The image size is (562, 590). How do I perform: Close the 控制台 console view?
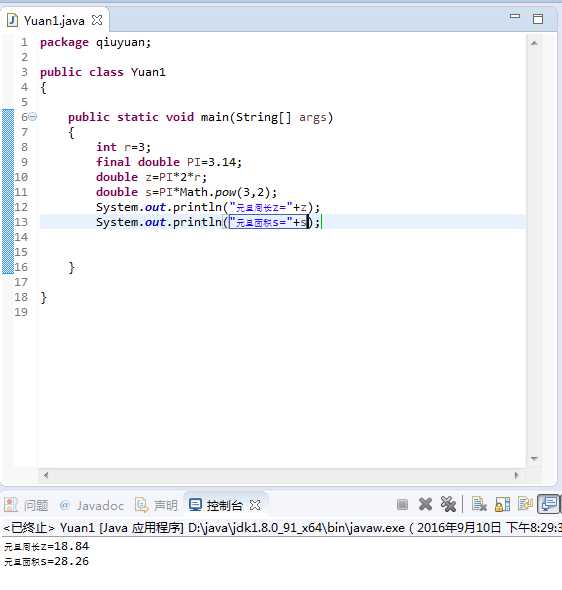click(x=255, y=505)
